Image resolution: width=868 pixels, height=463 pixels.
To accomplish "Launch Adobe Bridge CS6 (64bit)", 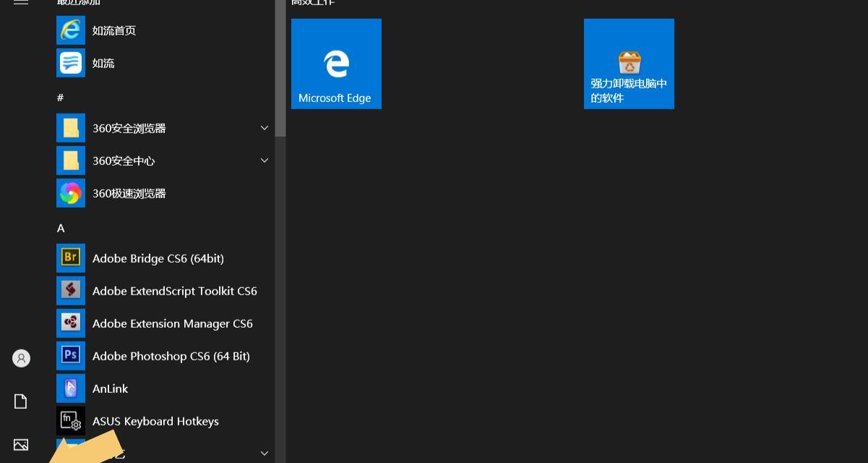I will [x=163, y=258].
